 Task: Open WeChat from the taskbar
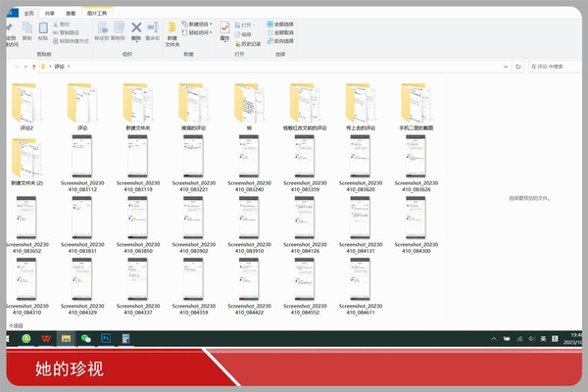point(86,338)
